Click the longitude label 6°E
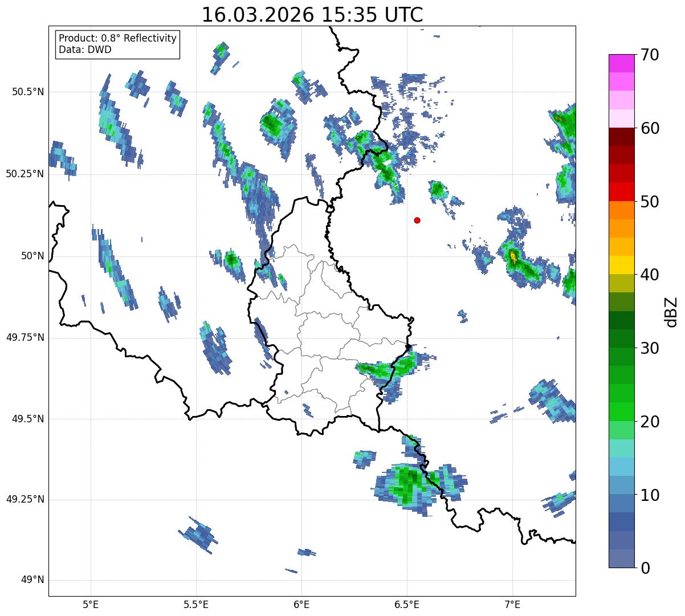Screen dimensions: 685x616 (301, 604)
